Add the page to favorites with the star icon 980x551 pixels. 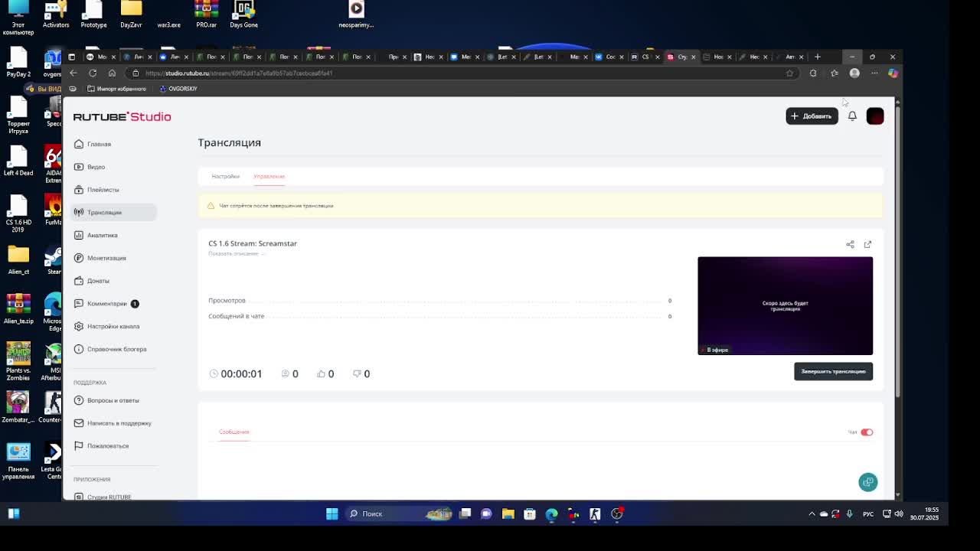coord(789,73)
